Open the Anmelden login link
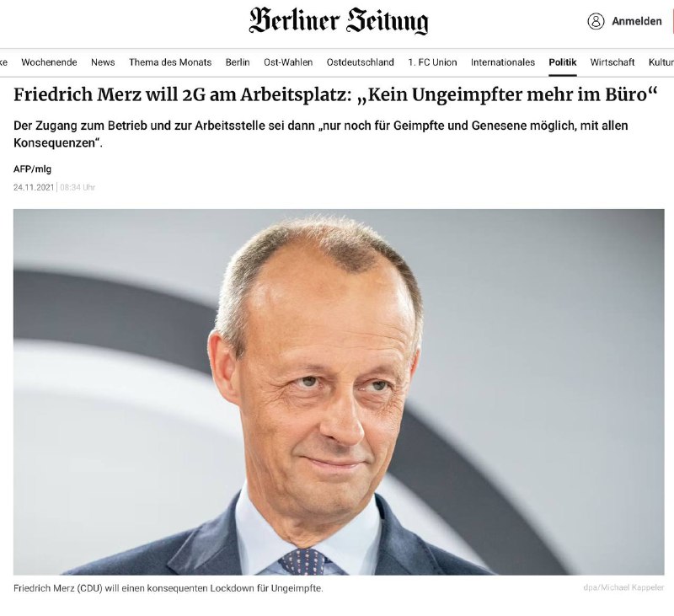The width and height of the screenshot is (674, 616). point(637,21)
